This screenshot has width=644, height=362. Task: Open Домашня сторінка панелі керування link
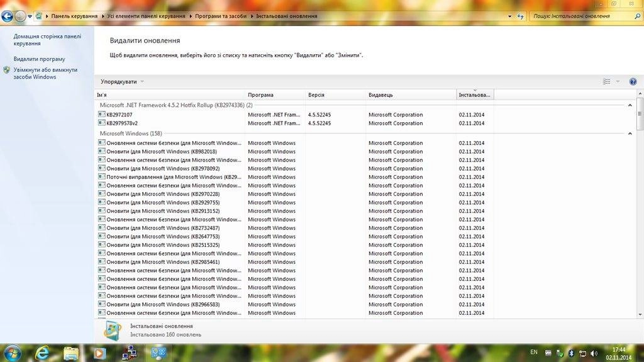(x=47, y=40)
